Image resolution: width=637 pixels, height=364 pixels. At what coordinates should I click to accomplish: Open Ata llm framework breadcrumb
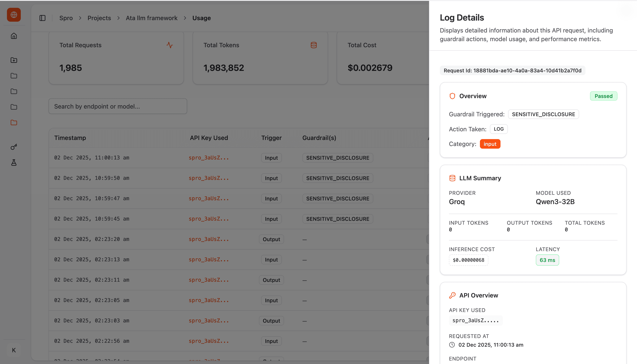(x=151, y=18)
